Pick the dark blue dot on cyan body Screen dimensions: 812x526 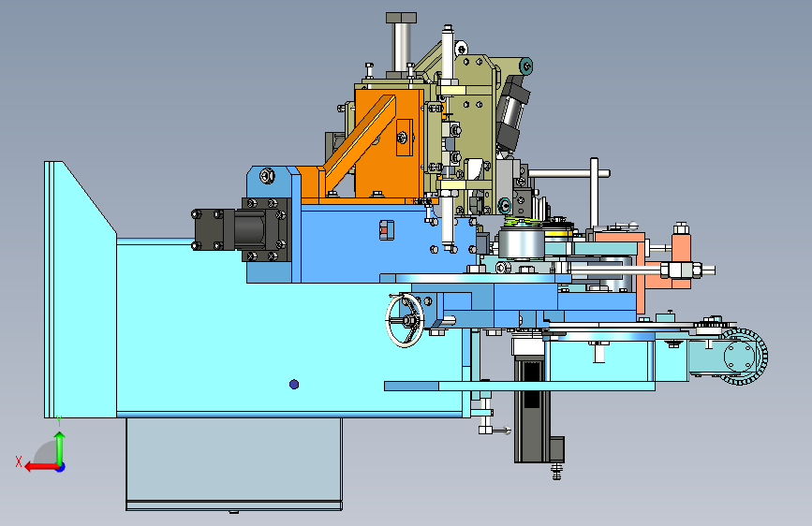click(294, 384)
